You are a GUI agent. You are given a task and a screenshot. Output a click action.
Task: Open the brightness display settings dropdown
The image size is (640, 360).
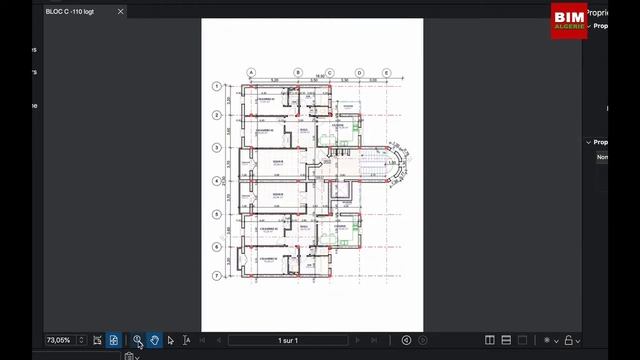[x=551, y=340]
